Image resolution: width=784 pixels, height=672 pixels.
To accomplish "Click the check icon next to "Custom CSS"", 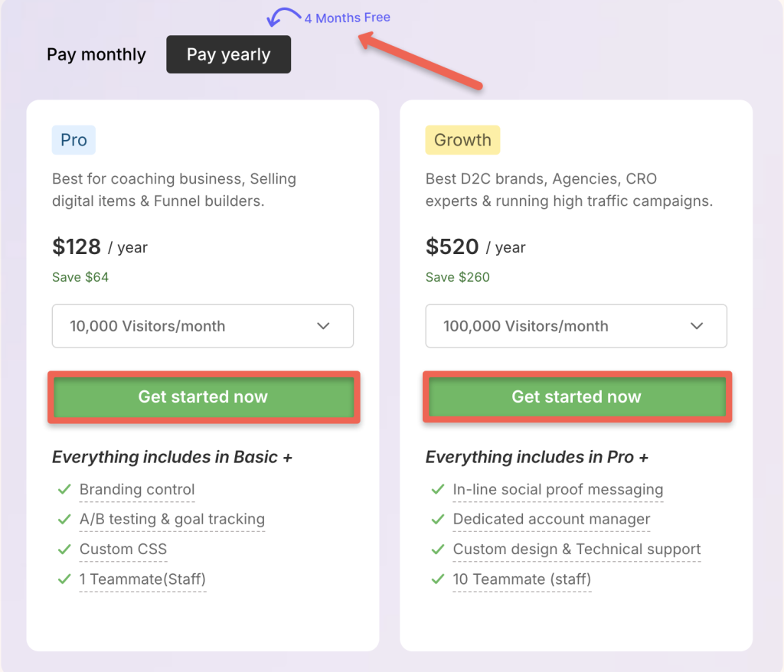I will 64,550.
